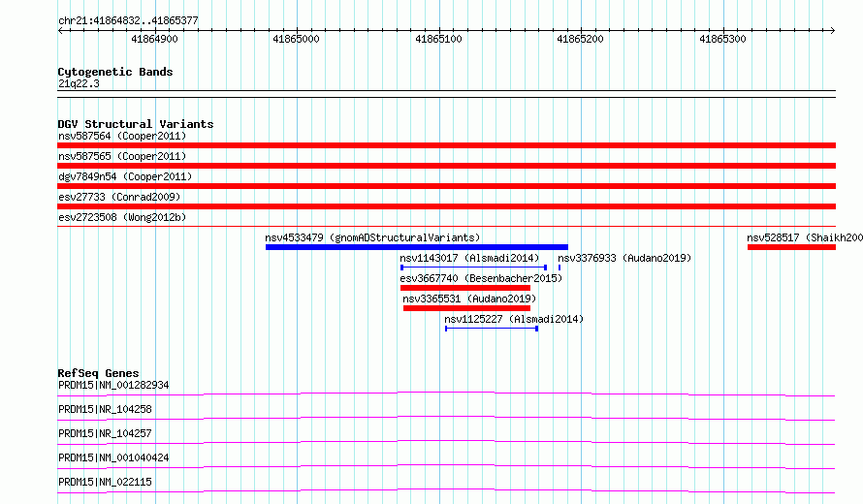863x504 pixels.
Task: Click the nsv587564 (Cooper2011) red bar
Action: pos(446,145)
